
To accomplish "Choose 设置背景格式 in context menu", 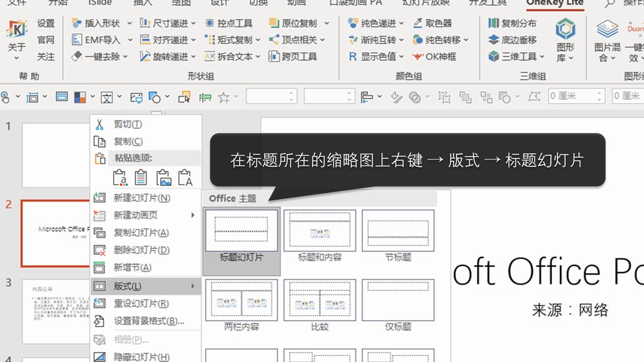I will click(148, 321).
